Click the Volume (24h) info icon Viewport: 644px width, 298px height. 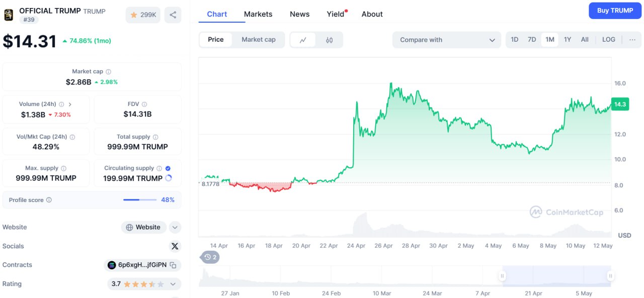(x=61, y=105)
